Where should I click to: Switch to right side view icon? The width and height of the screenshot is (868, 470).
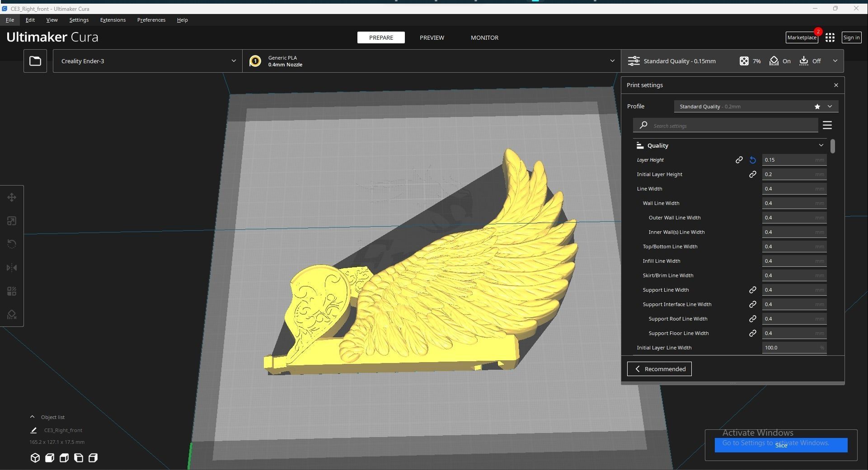point(93,458)
